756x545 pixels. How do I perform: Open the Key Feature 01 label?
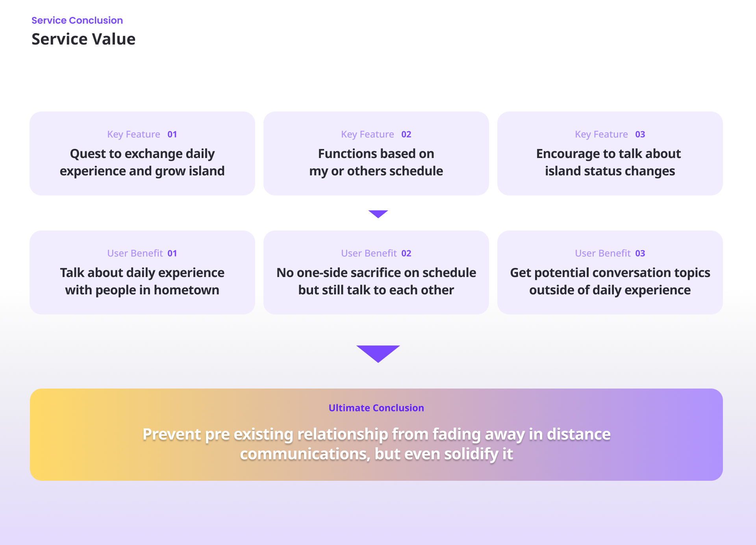142,134
